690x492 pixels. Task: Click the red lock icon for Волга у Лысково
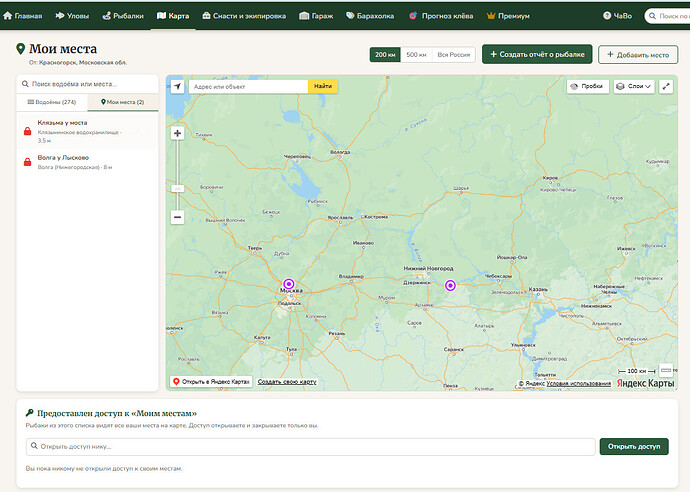(27, 162)
